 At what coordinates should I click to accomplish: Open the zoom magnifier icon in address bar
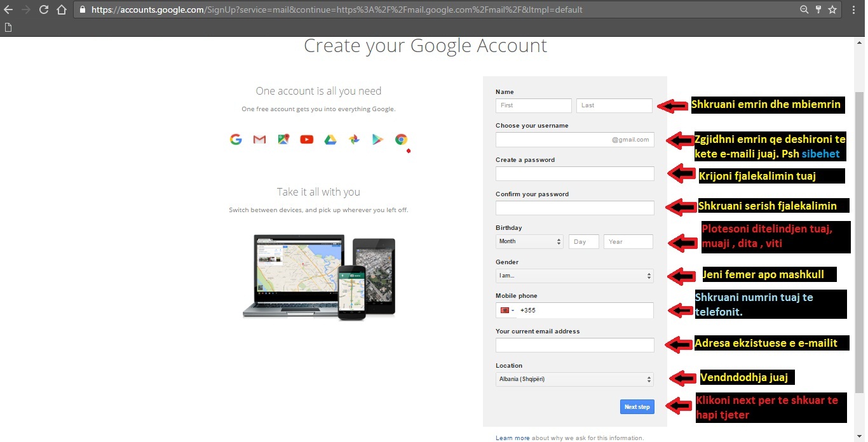(x=804, y=10)
